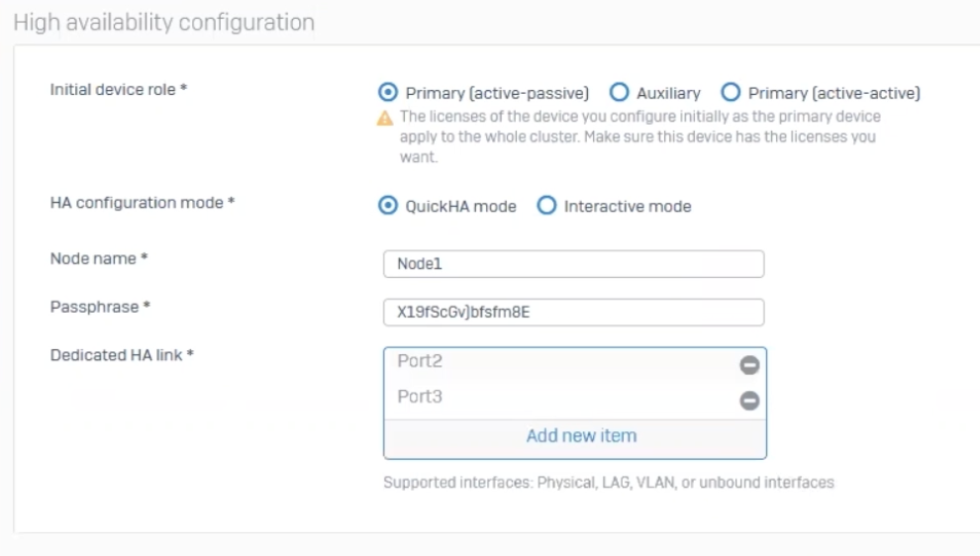Click the license warning triangle icon
The width and height of the screenshot is (980, 556).
pyautogui.click(x=385, y=118)
